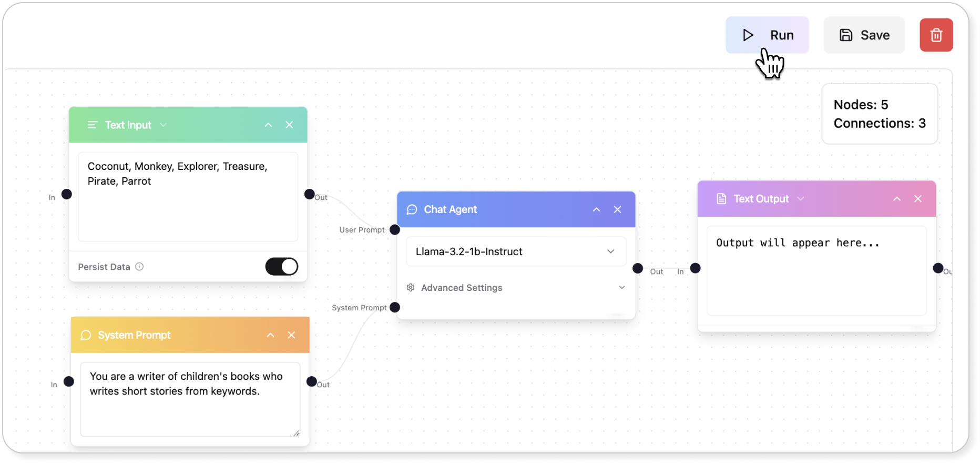The height and width of the screenshot is (464, 980).
Task: Collapse the System Prompt node
Action: [x=270, y=335]
